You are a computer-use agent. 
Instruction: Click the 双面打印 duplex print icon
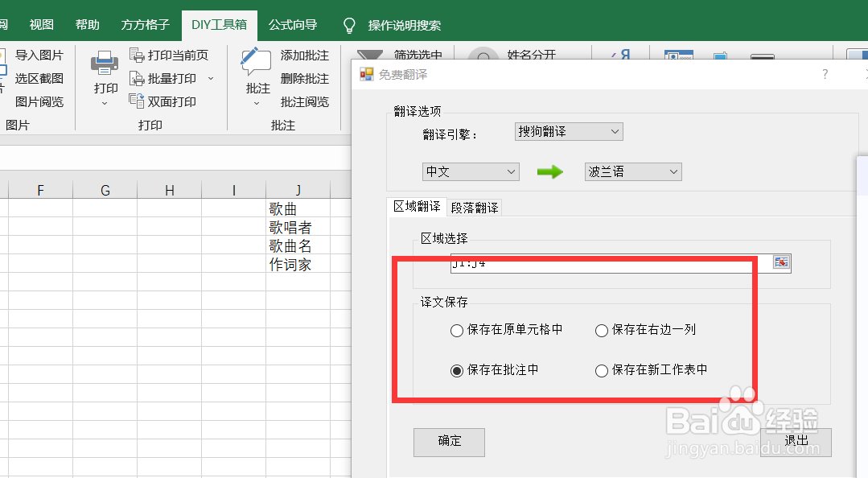(x=137, y=102)
